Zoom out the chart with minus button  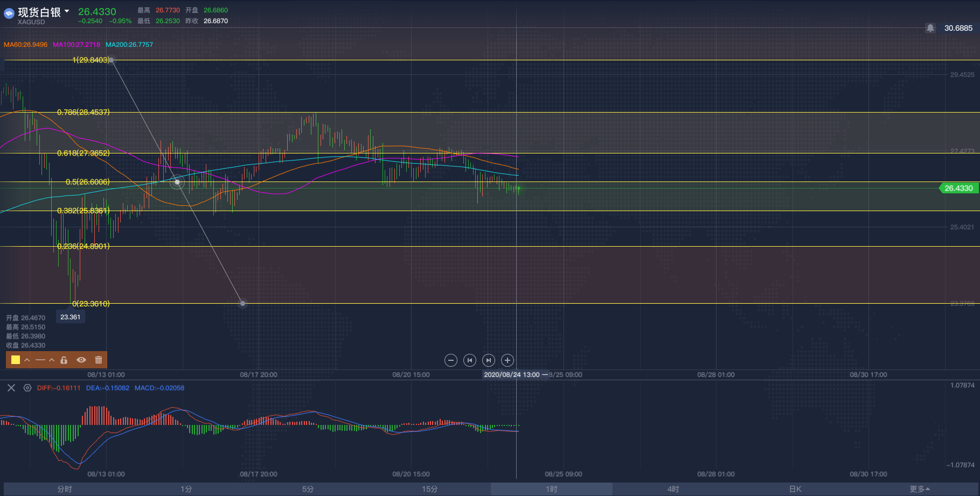451,360
